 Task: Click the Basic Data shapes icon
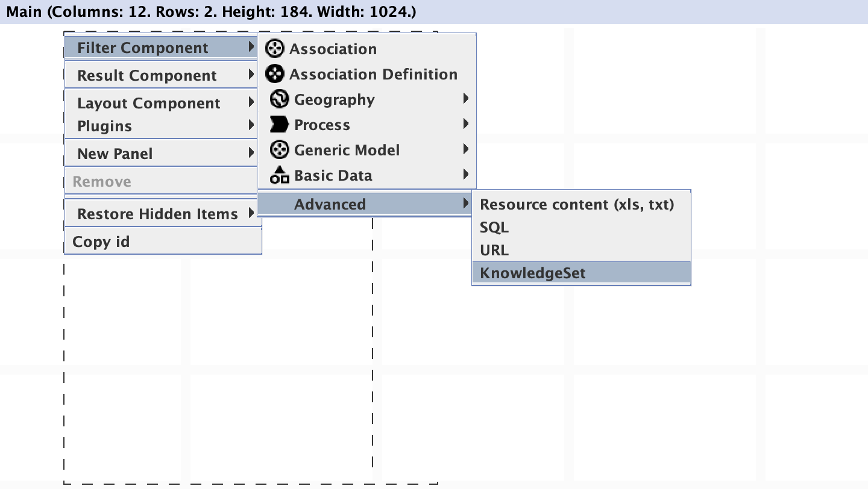[x=279, y=175]
